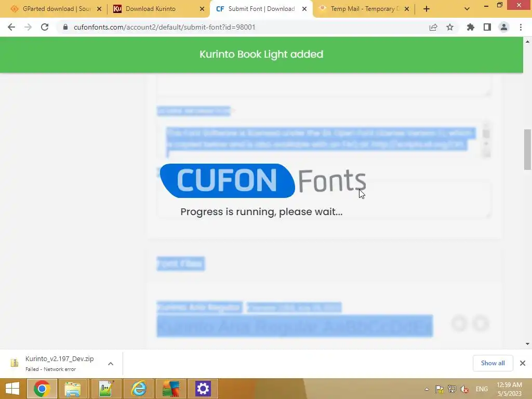
Task: Close the Download Kurinto tab
Action: [202, 9]
